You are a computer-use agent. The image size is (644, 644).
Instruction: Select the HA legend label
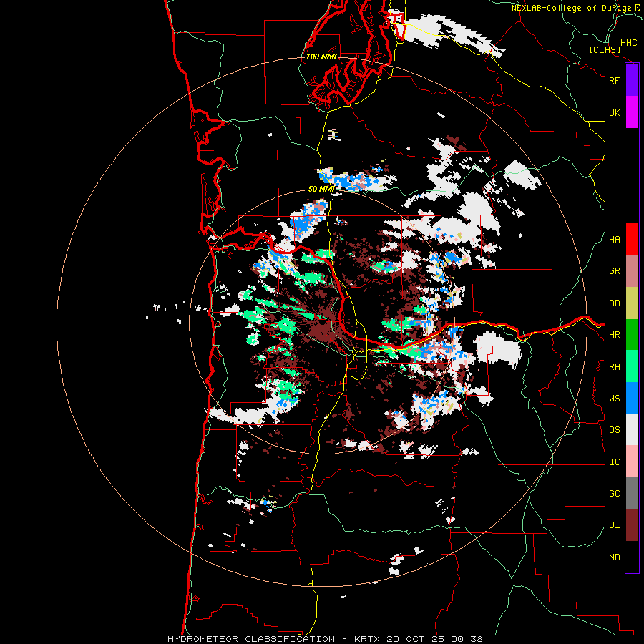(614, 240)
